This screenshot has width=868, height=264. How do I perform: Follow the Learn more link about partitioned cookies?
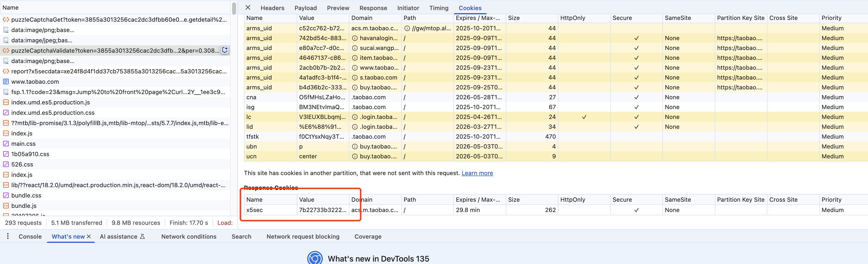point(477,173)
